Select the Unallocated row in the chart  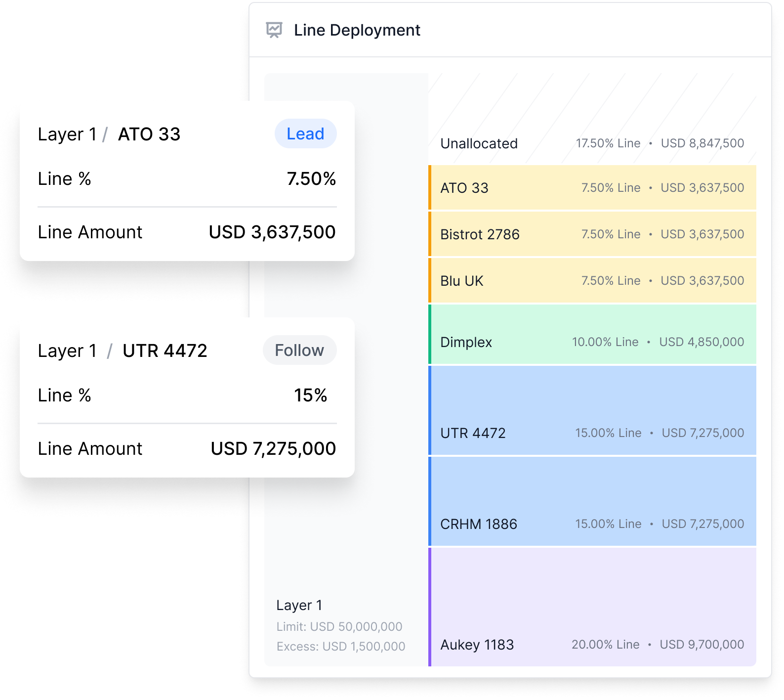tap(592, 143)
